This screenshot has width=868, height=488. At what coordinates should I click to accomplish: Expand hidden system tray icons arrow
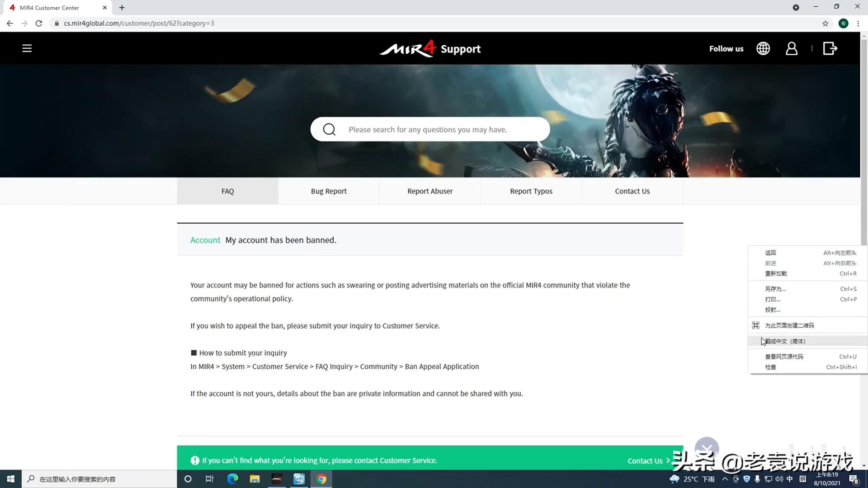(x=725, y=479)
